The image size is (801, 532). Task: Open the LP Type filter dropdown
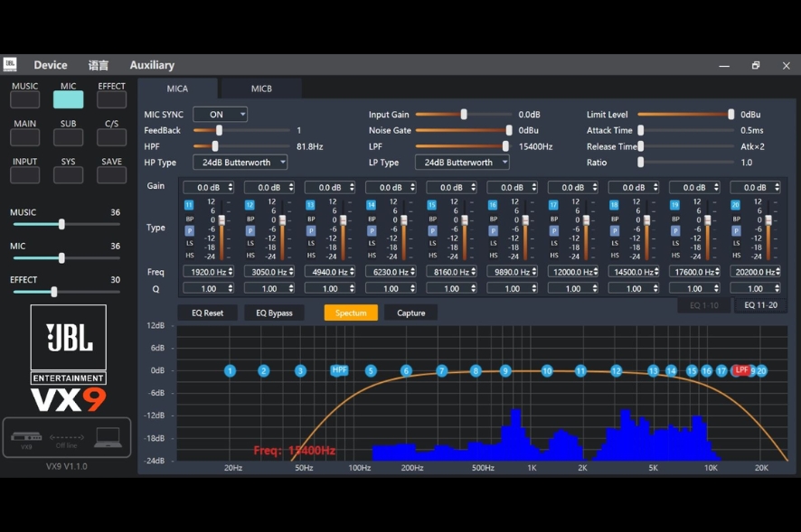462,163
